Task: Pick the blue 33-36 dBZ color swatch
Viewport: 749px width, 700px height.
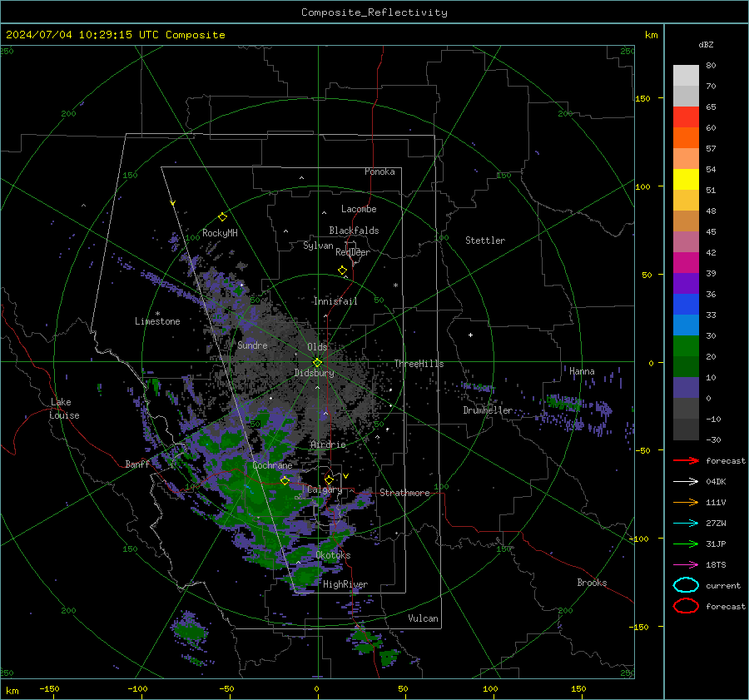Action: coord(686,305)
